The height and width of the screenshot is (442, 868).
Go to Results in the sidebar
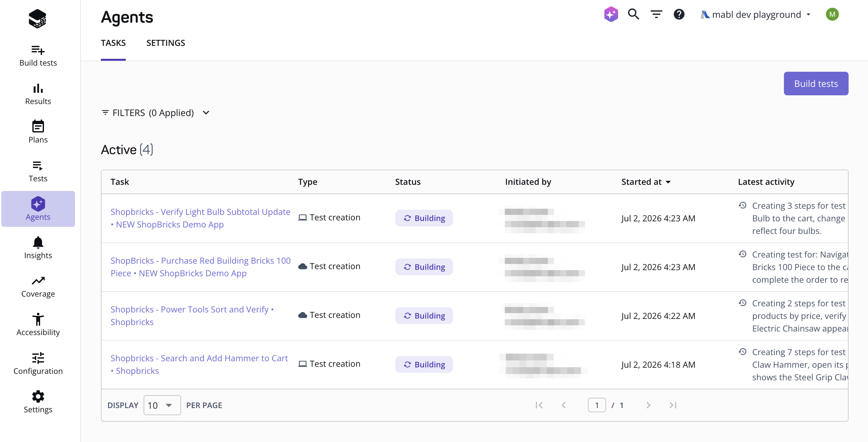point(38,94)
